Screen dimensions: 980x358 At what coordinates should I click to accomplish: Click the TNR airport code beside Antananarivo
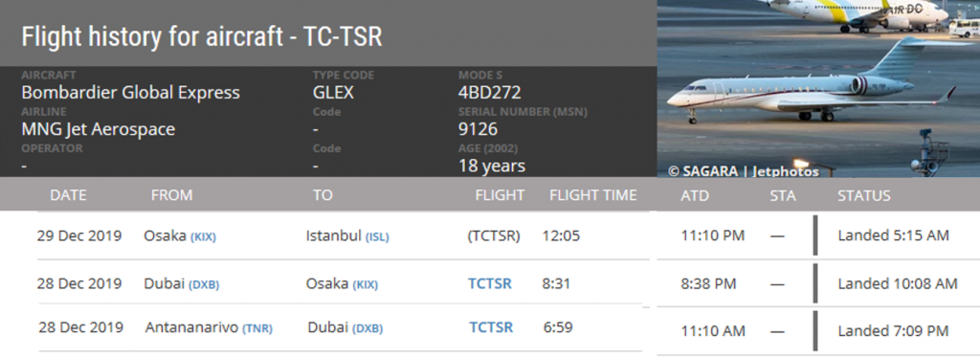tap(257, 328)
